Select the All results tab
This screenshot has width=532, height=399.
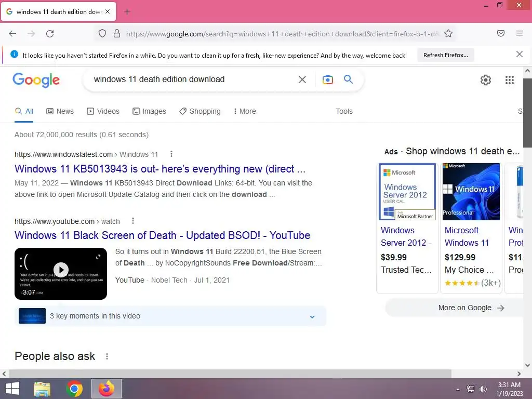pyautogui.click(x=24, y=111)
